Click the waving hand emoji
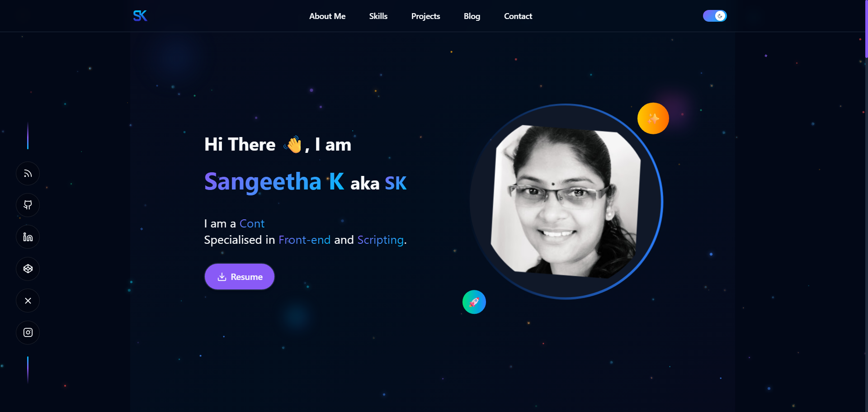 point(294,145)
